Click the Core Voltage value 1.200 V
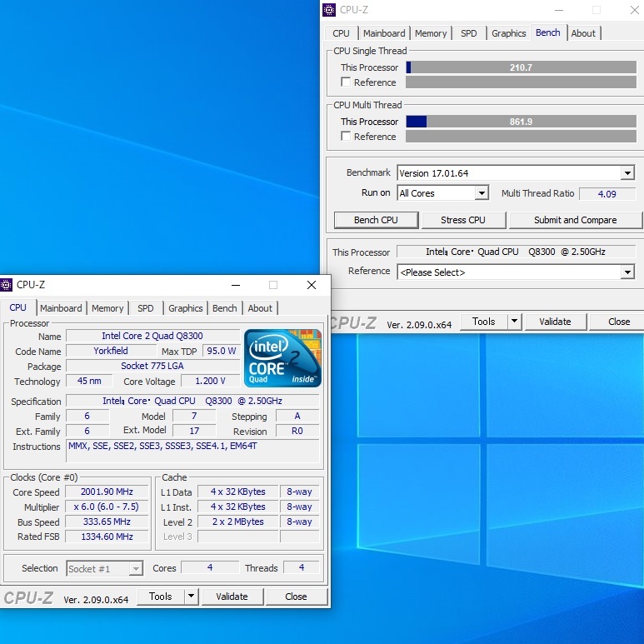This screenshot has height=644, width=644. [210, 381]
